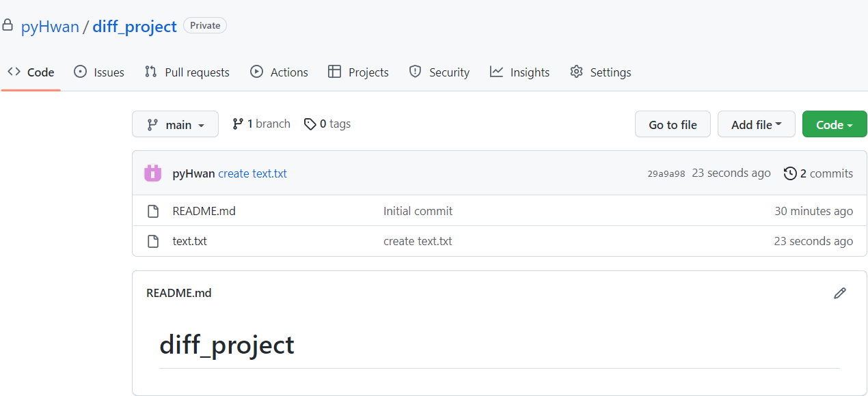The width and height of the screenshot is (868, 396).
Task: Switch to the Issues tab
Action: point(99,72)
